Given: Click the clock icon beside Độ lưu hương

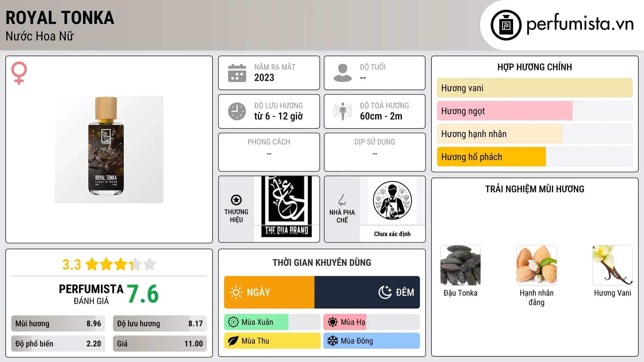Looking at the screenshot, I should 237,111.
